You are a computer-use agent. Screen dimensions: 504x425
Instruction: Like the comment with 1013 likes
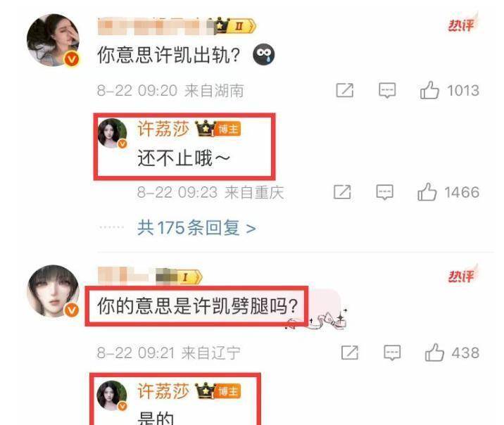click(429, 90)
